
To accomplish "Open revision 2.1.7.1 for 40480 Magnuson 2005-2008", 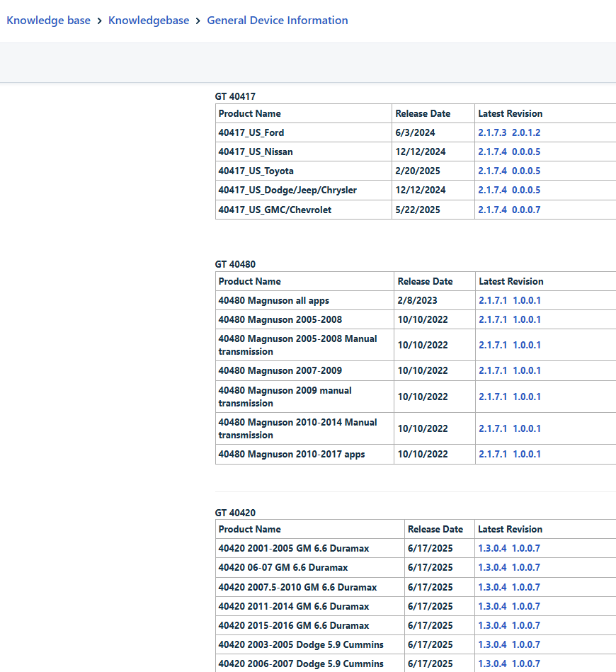I will point(493,319).
